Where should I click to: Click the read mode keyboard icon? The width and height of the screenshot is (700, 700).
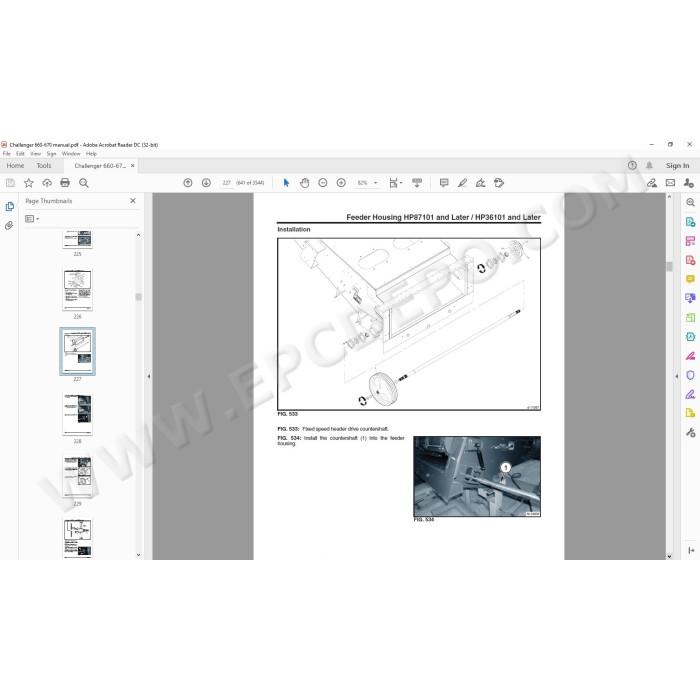(x=417, y=183)
